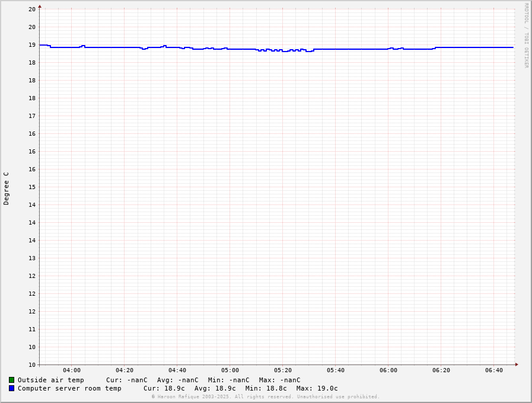Viewport: 532px width, 403px height.
Task: Click the blue Computer server room swatch
Action: coord(11,388)
